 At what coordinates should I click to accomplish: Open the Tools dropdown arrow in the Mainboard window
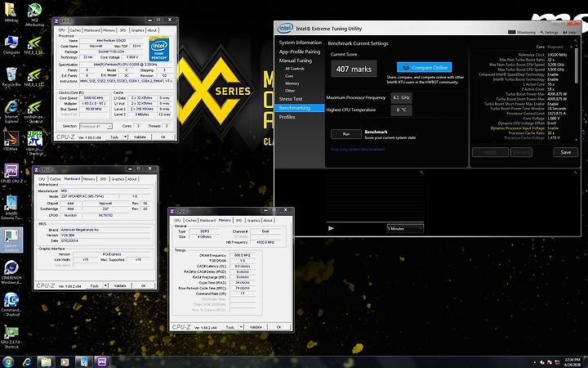[x=105, y=285]
